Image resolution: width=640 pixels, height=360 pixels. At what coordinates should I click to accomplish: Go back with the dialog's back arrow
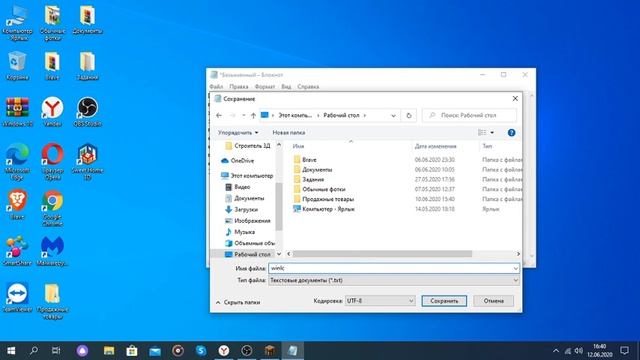coord(219,116)
